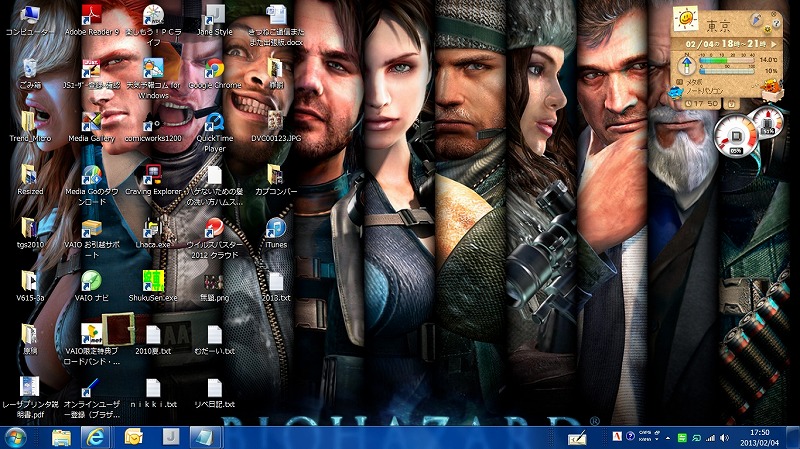Select the n i k k i .txt file
Viewport: 800px width, 449px height.
[x=153, y=392]
